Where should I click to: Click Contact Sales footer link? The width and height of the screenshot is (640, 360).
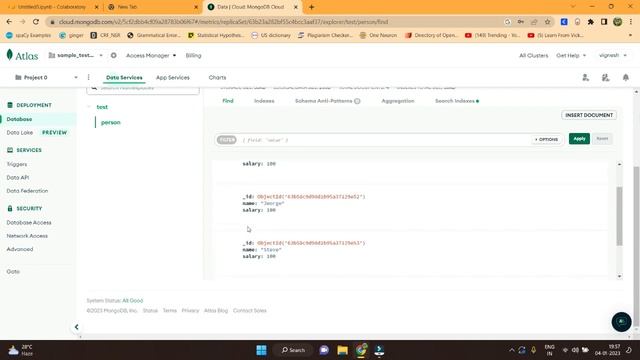pyautogui.click(x=249, y=311)
